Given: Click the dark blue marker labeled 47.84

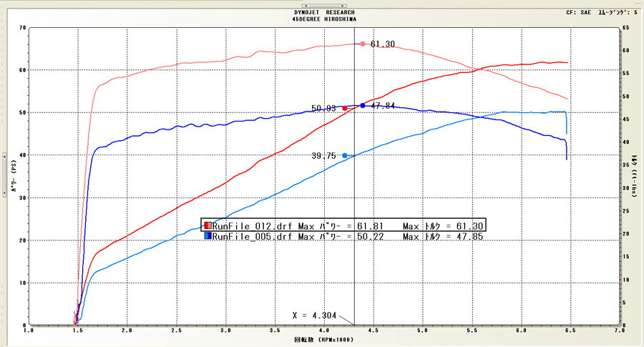Looking at the screenshot, I should (x=363, y=105).
